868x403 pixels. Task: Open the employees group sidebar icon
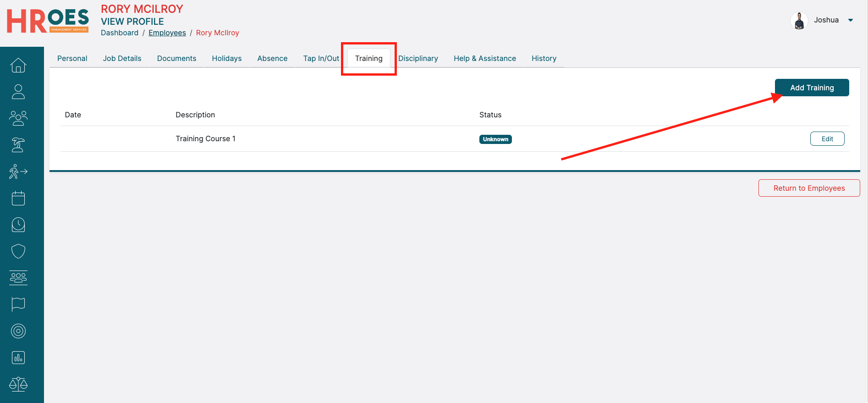click(18, 118)
